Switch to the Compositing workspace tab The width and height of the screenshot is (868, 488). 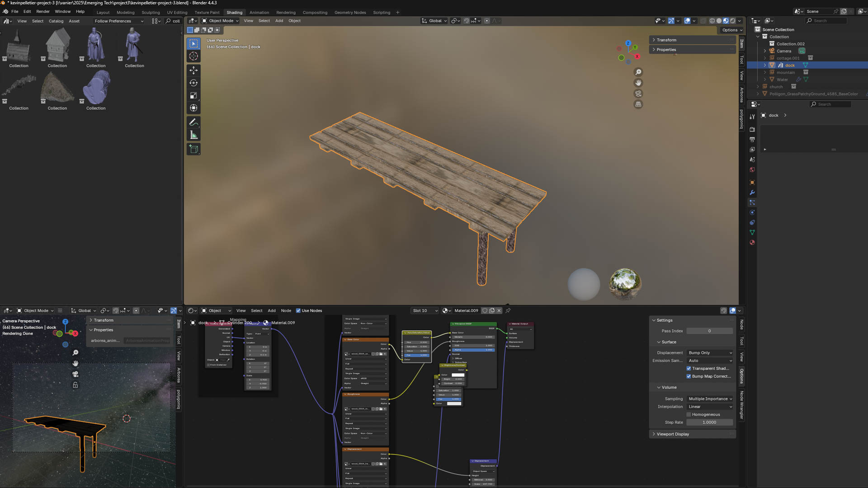click(315, 13)
